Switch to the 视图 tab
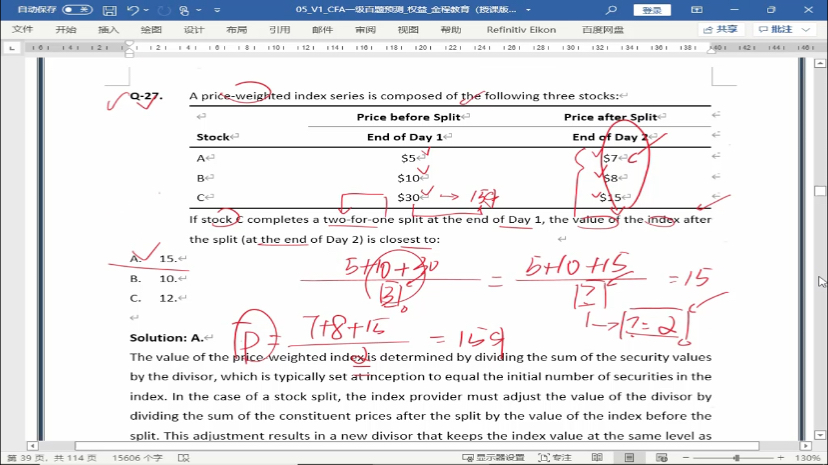Viewport: 828px width, 465px height. [408, 30]
